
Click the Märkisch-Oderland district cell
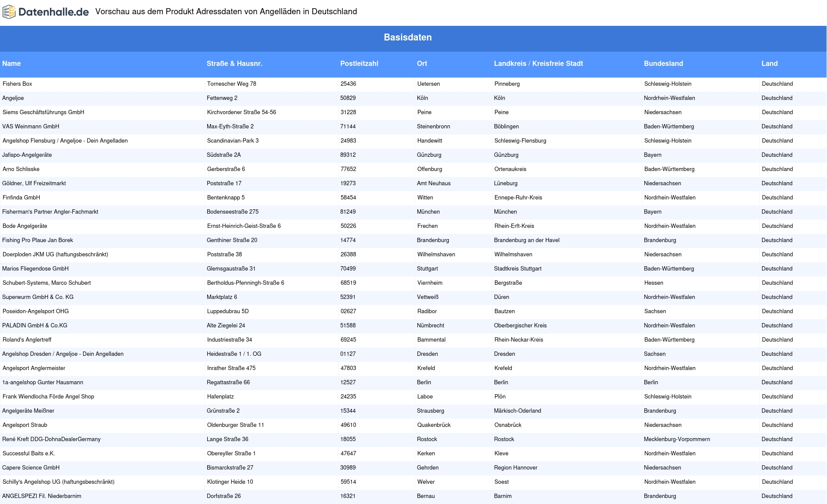pos(518,411)
